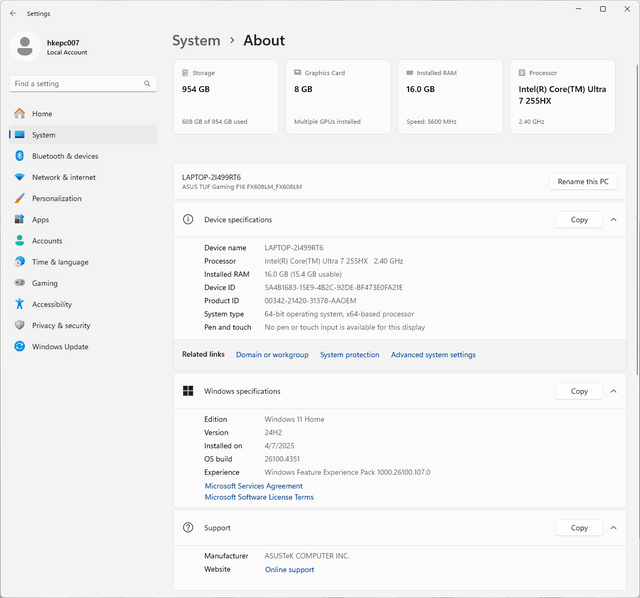Click the page vertical scrollbar
The height and width of the screenshot is (598, 640).
click(637, 220)
